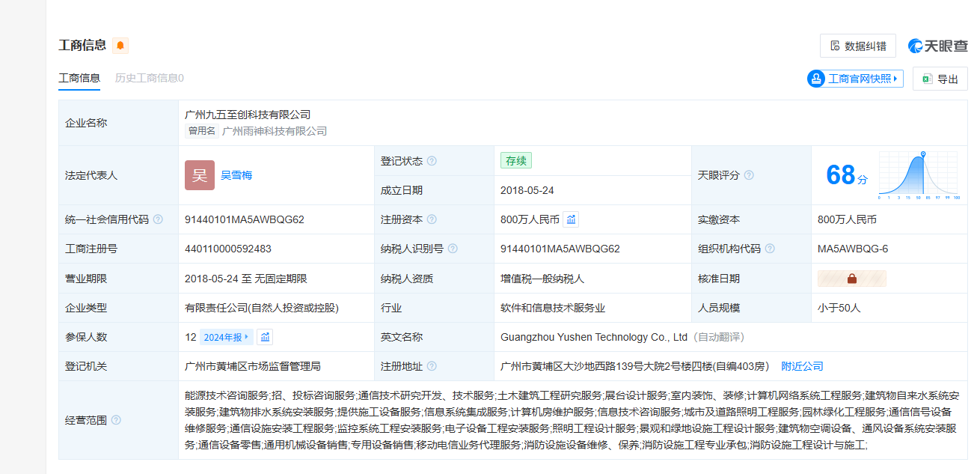The image size is (980, 474).
Task: Click the registered capital chart icon
Action: click(571, 219)
